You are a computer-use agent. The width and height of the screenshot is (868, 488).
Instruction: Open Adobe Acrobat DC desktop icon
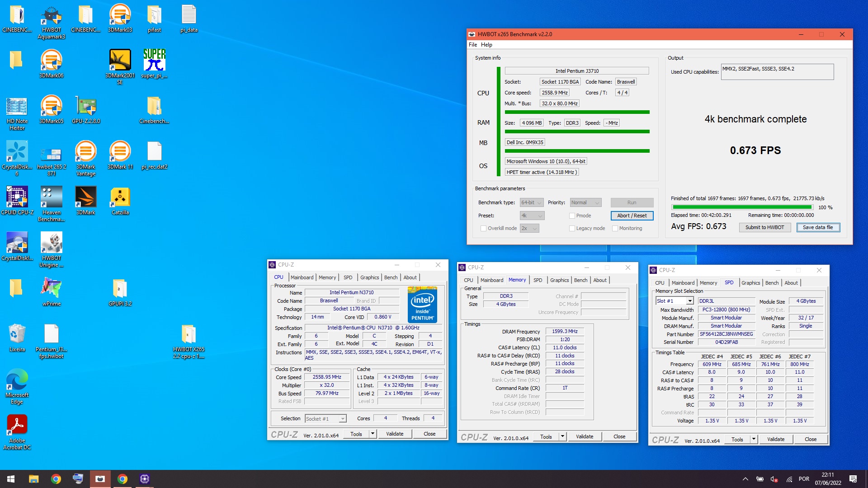point(17,432)
